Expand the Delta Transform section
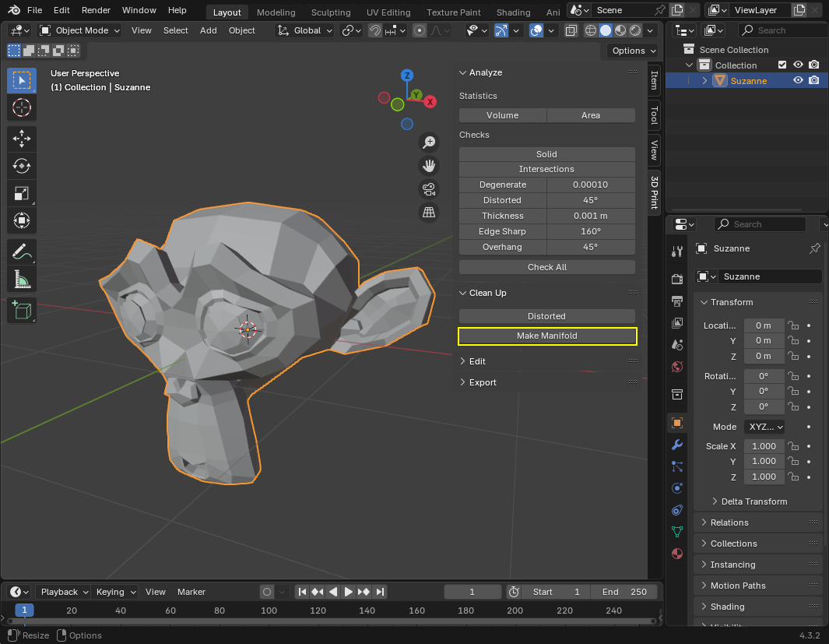 (x=753, y=501)
